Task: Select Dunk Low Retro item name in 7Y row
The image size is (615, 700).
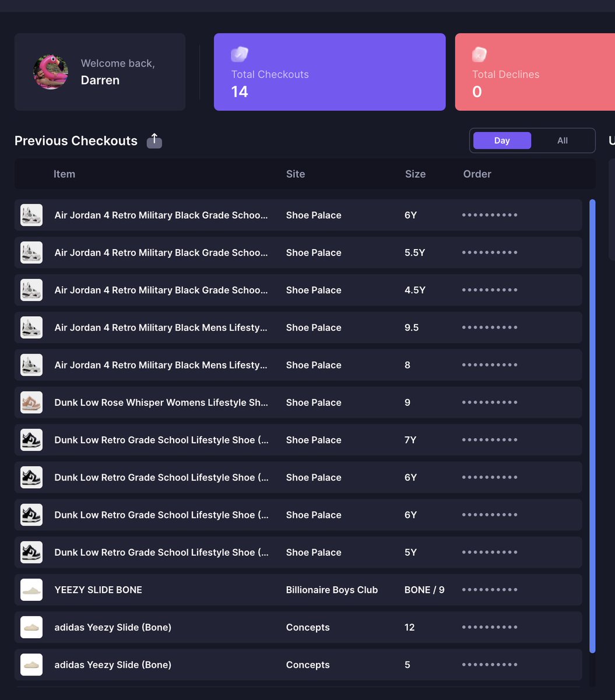Action: coord(161,440)
